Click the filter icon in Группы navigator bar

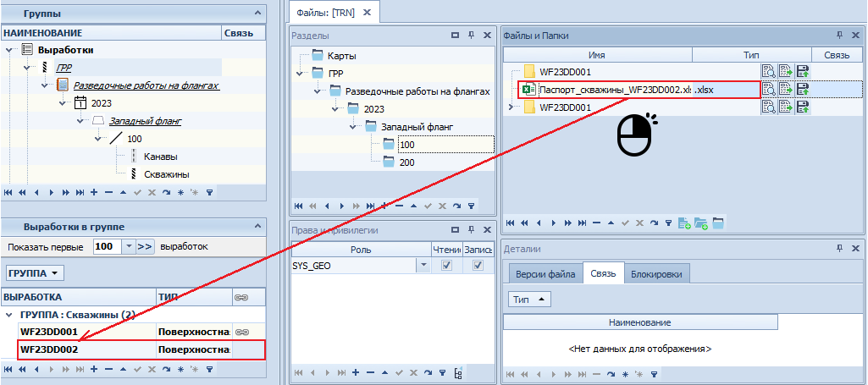209,192
